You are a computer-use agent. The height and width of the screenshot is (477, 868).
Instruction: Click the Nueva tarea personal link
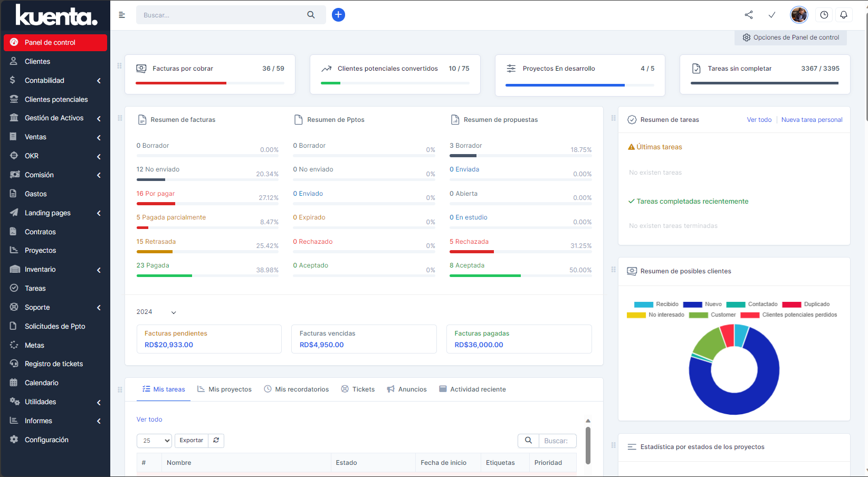click(x=812, y=120)
